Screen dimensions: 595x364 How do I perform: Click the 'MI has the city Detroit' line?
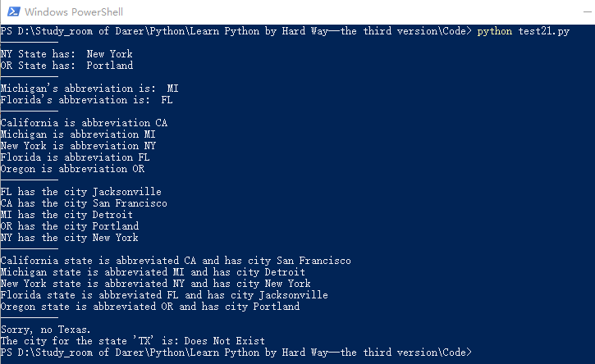click(x=66, y=215)
